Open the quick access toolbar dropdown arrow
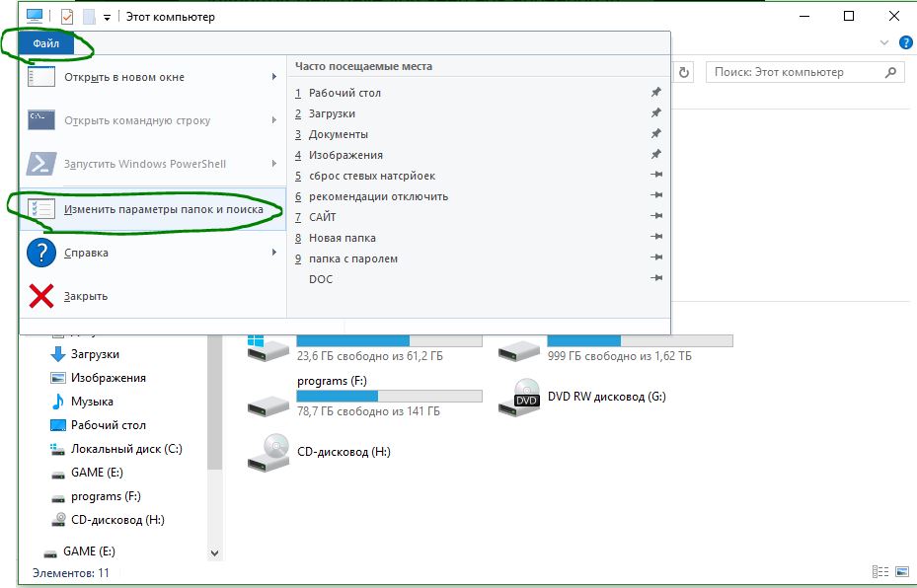917x588 pixels. pos(107,18)
